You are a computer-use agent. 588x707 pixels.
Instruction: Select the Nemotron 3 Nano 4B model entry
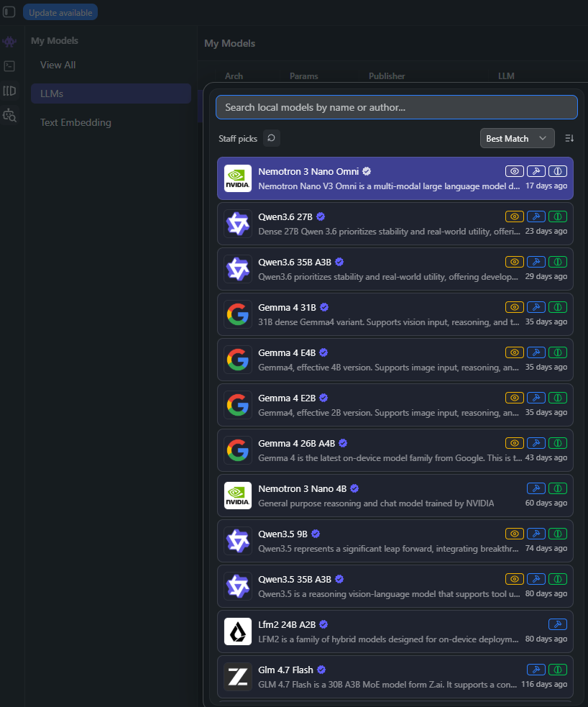pyautogui.click(x=395, y=496)
